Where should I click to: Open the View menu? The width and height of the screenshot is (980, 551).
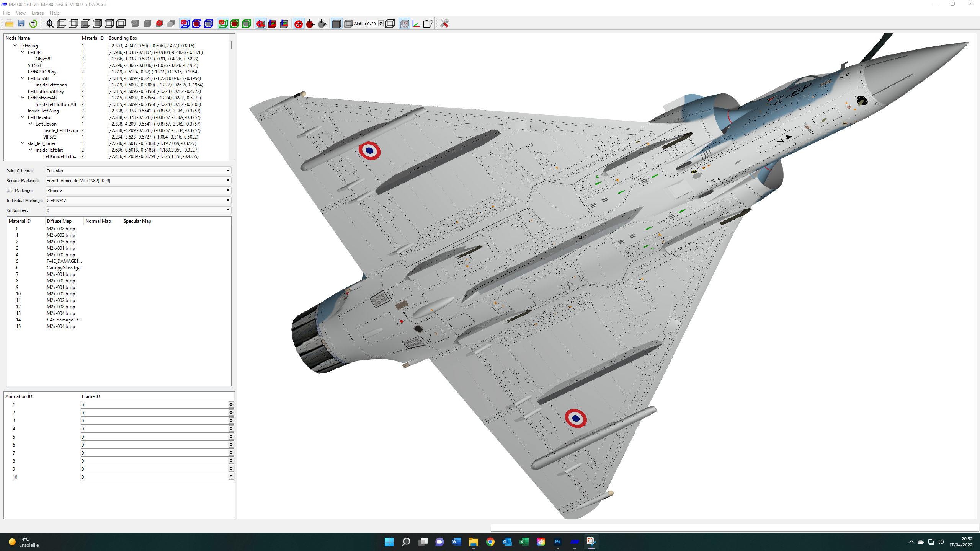[x=21, y=13]
